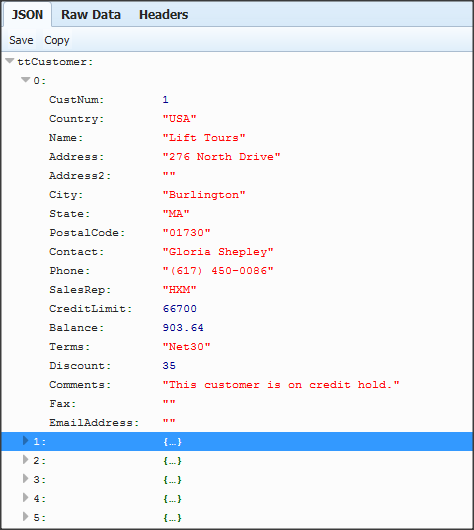Click the "(617) 450-0086" value

(x=218, y=271)
